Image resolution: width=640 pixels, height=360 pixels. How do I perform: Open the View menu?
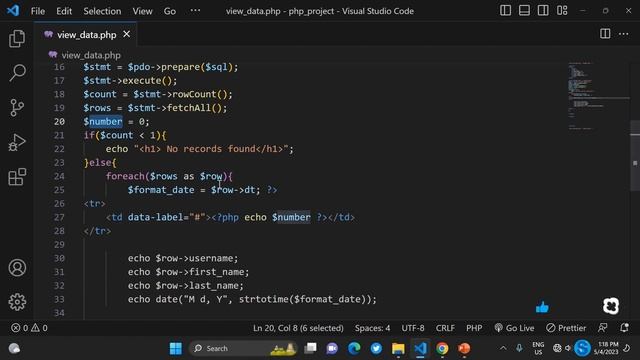point(142,11)
